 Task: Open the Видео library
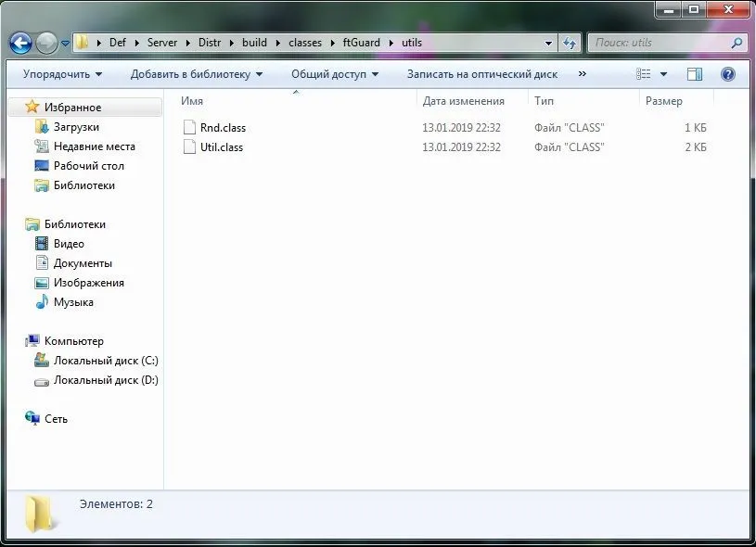[x=69, y=244]
